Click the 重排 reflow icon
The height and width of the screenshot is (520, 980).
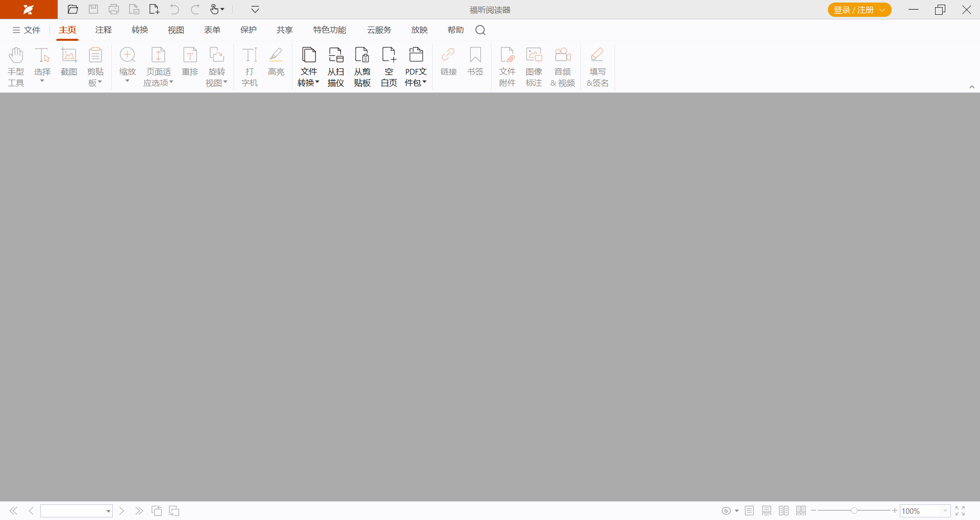point(190,62)
